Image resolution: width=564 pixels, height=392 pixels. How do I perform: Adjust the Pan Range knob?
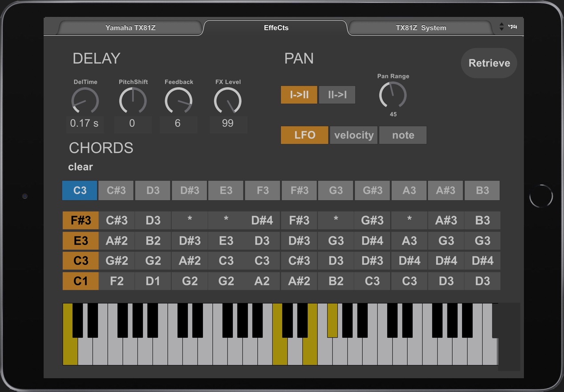(x=393, y=95)
